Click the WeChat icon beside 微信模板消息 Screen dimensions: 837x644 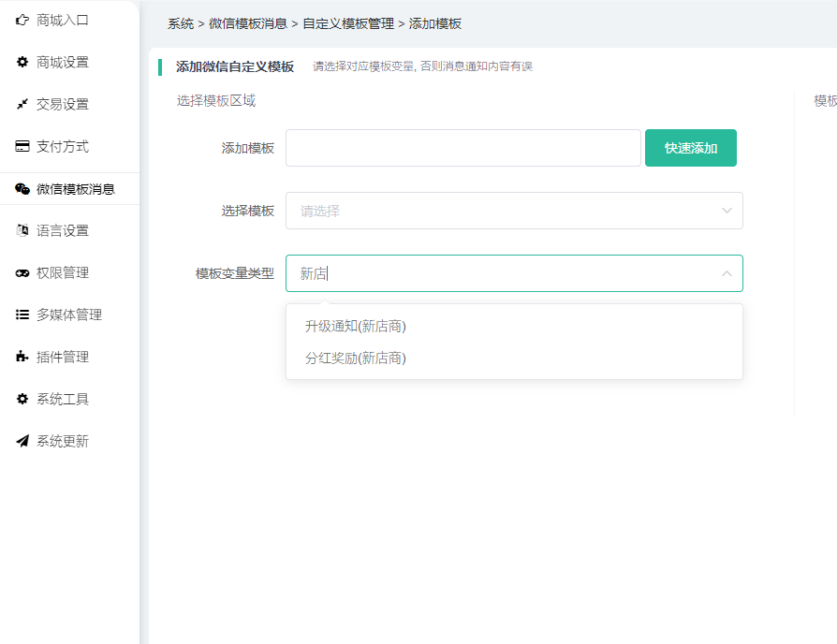point(22,188)
